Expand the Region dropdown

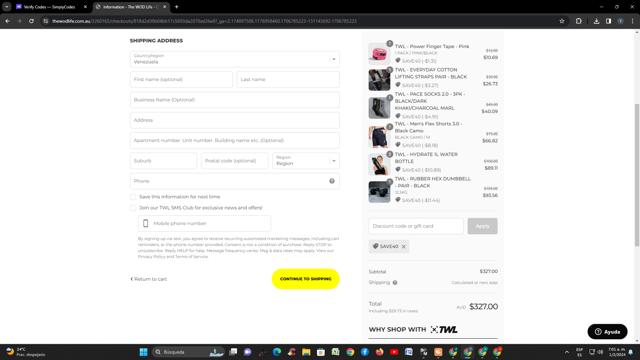pyautogui.click(x=306, y=161)
